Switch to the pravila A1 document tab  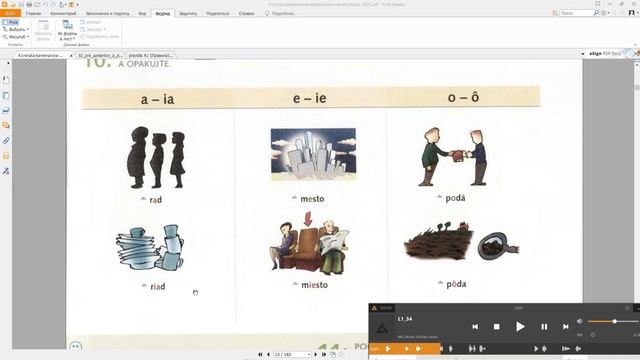coord(150,55)
